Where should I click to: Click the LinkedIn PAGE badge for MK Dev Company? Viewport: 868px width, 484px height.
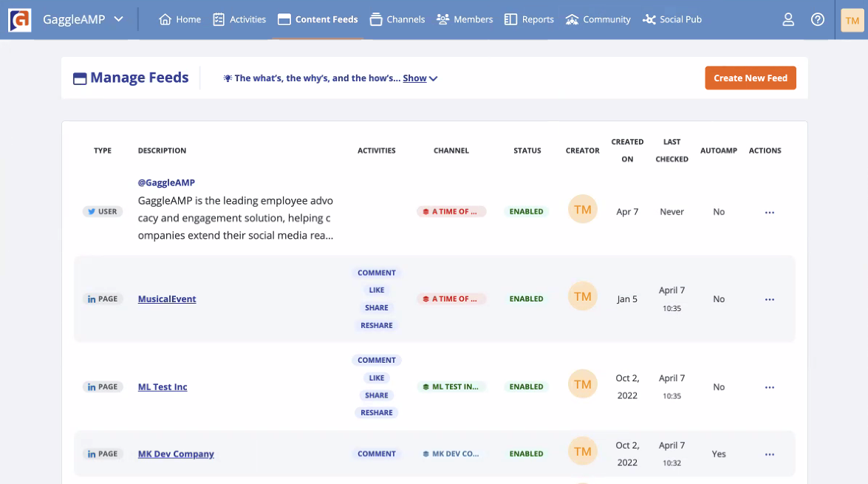pyautogui.click(x=103, y=454)
